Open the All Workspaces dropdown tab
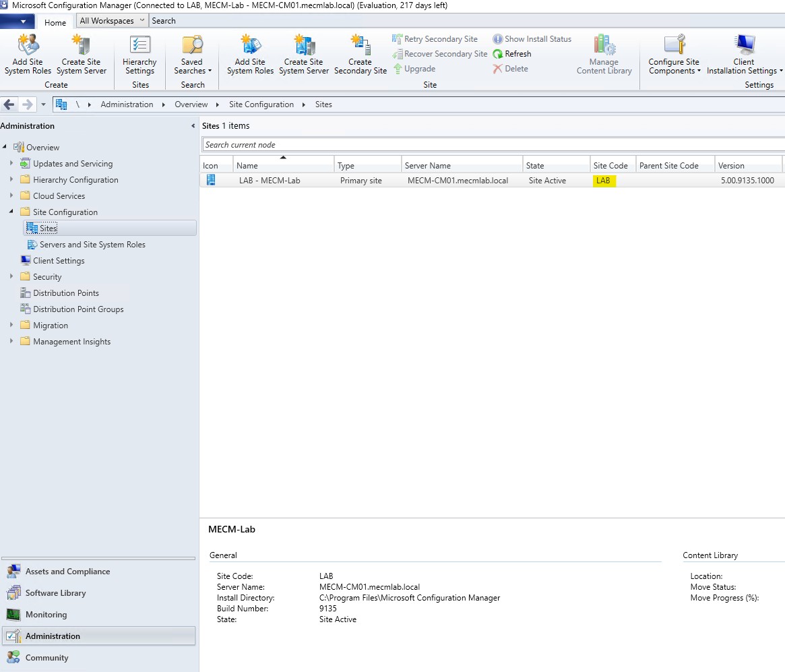Screen dimensions: 785x672 112,21
